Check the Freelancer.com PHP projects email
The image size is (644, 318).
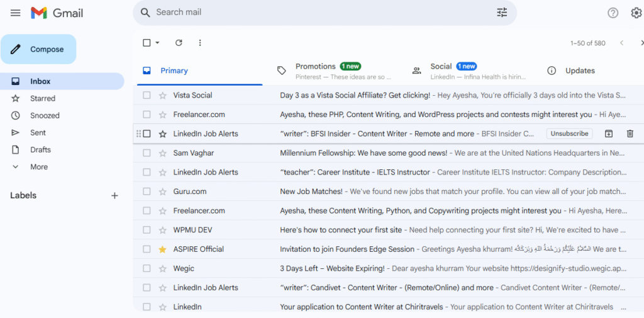click(147, 115)
